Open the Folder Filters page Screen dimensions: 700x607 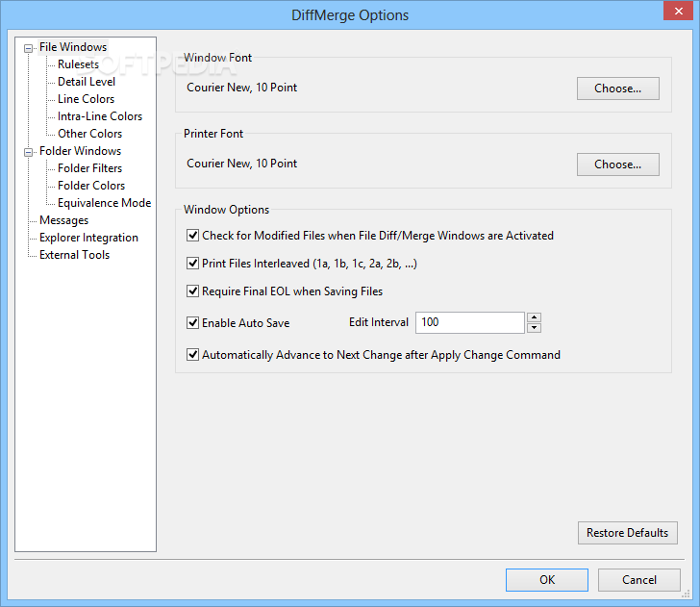pyautogui.click(x=89, y=168)
